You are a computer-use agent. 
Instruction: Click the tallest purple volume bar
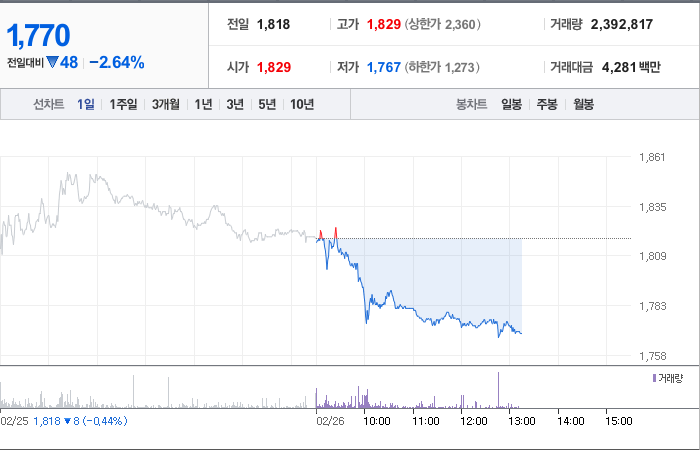tap(498, 390)
